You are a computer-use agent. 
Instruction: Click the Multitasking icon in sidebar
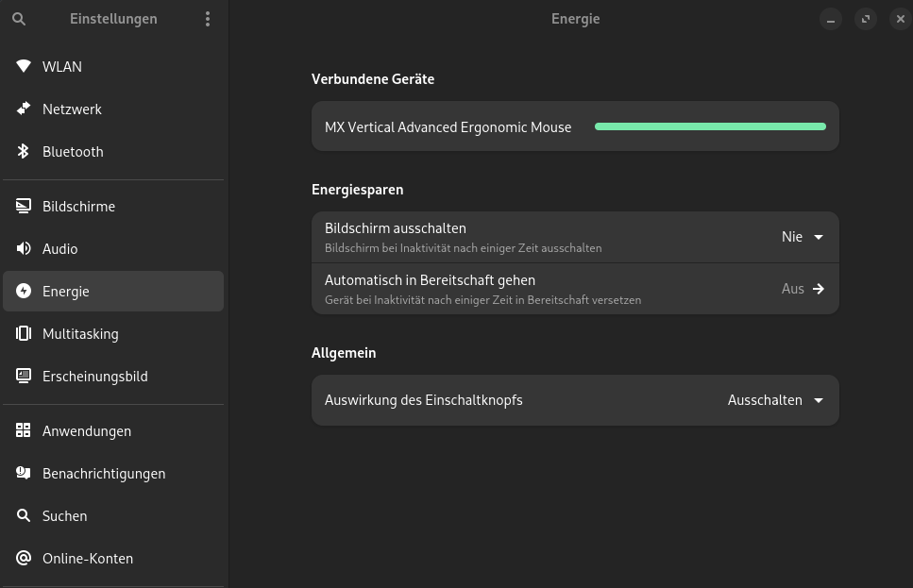(x=24, y=333)
